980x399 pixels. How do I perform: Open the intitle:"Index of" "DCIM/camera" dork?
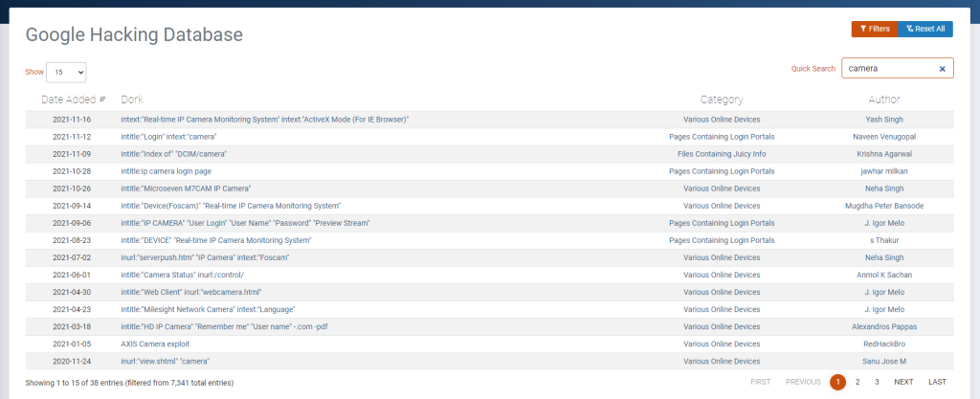(173, 154)
